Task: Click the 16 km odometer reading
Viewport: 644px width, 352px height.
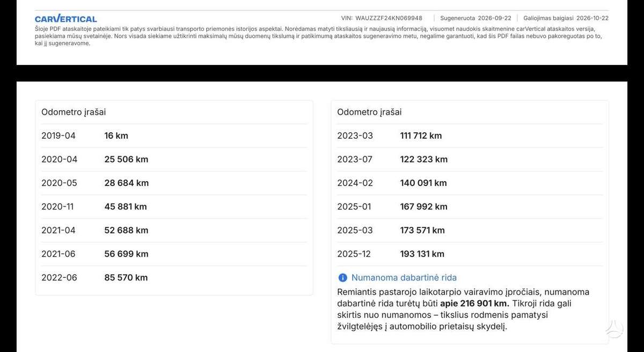Action: (x=116, y=136)
